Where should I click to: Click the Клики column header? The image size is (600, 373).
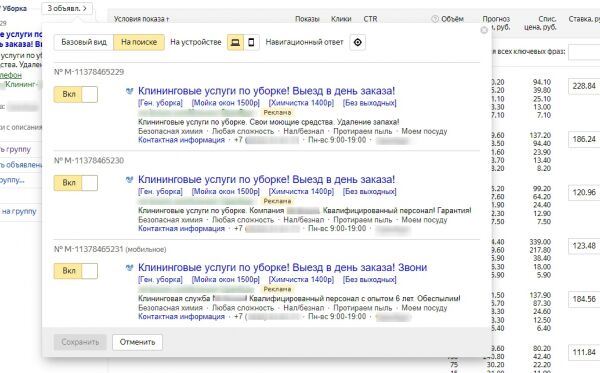(x=341, y=19)
